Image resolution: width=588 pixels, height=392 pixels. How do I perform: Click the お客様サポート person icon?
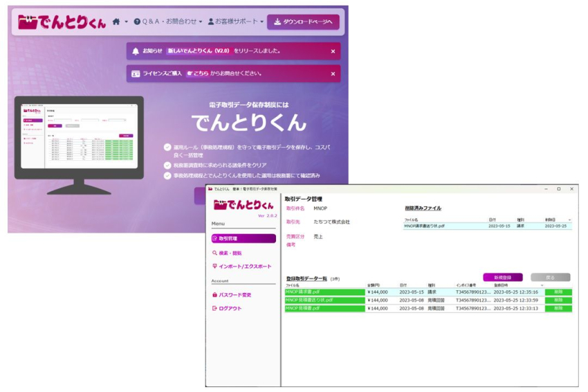211,22
